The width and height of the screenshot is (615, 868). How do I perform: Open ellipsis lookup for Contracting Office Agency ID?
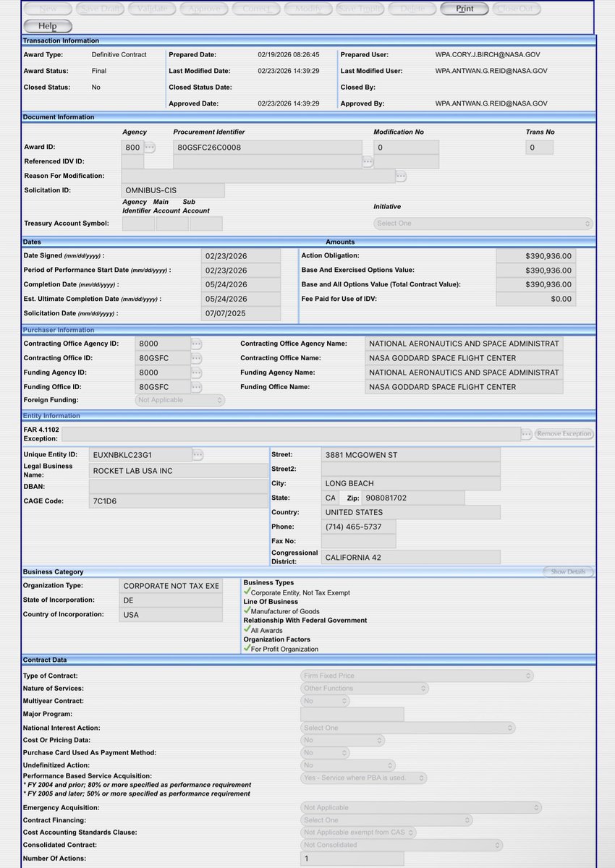tap(196, 344)
